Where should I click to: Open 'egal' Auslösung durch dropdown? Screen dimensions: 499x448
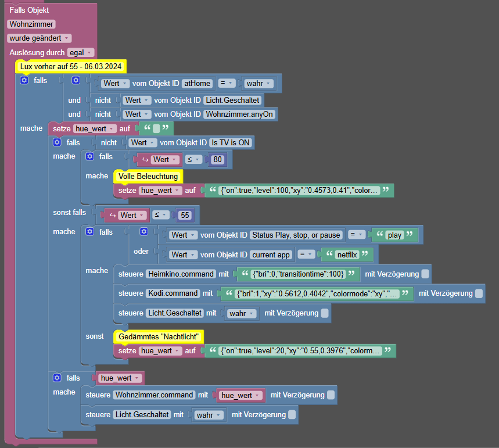[81, 52]
